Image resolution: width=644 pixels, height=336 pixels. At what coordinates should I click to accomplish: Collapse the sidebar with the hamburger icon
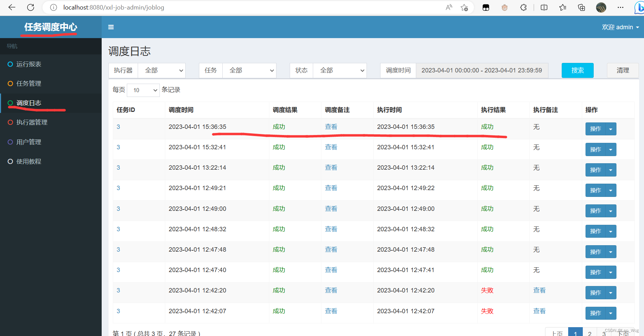[111, 27]
